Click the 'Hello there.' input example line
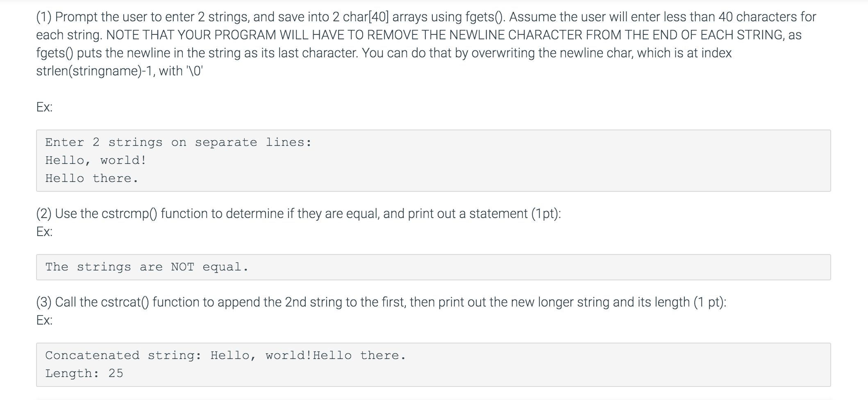 (x=92, y=178)
